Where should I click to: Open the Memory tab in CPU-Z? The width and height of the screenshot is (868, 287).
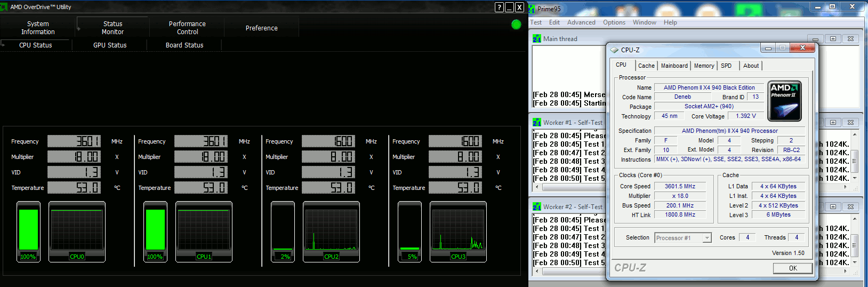(704, 66)
